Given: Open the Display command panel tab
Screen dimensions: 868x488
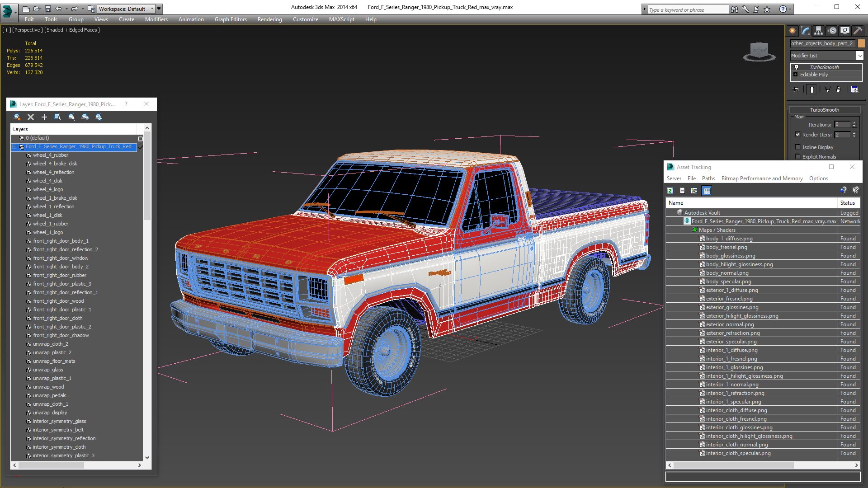Looking at the screenshot, I should pos(845,31).
